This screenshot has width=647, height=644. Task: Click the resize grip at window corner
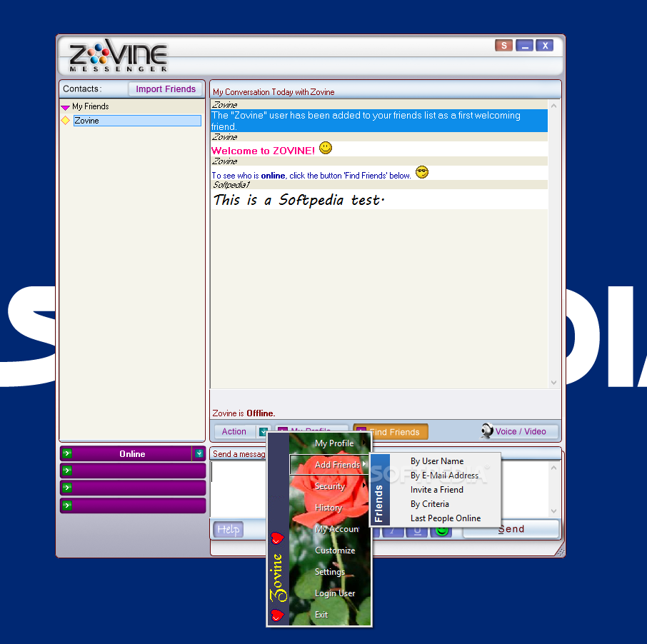(x=559, y=552)
